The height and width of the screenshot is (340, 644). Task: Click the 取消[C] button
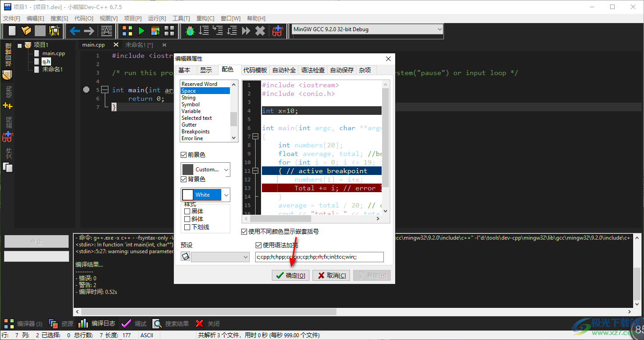331,275
